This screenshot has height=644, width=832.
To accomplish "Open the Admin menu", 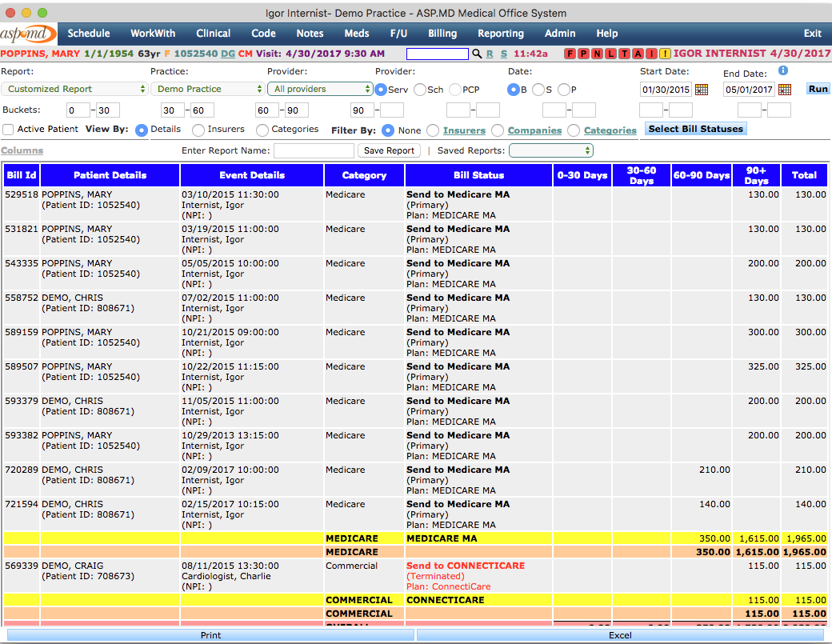I will pyautogui.click(x=560, y=34).
